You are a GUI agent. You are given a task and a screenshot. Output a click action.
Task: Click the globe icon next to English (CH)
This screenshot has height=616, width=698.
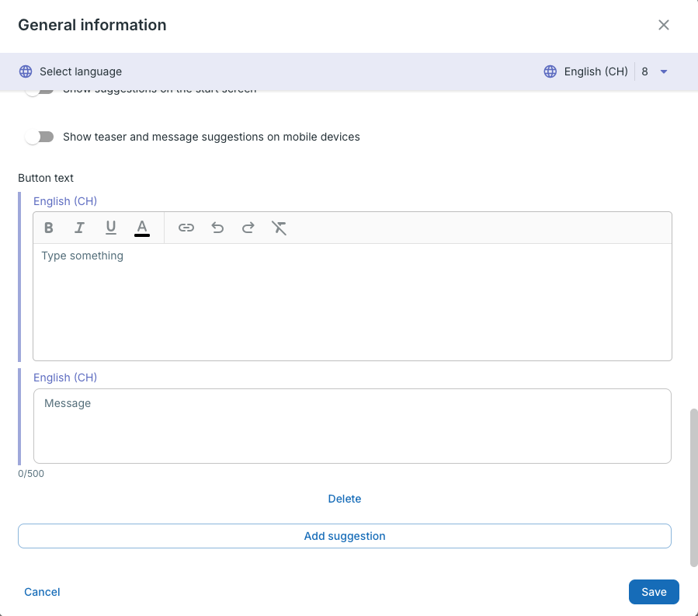tap(550, 71)
